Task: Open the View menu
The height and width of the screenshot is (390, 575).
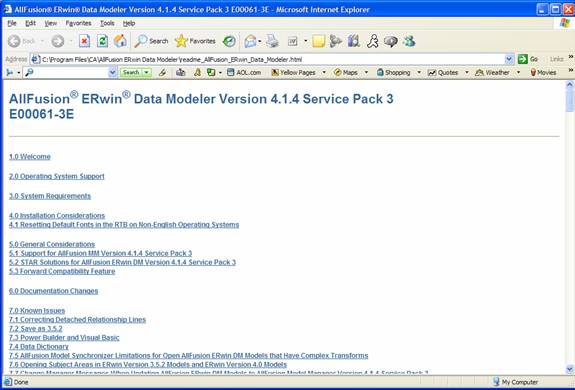Action: click(x=51, y=23)
